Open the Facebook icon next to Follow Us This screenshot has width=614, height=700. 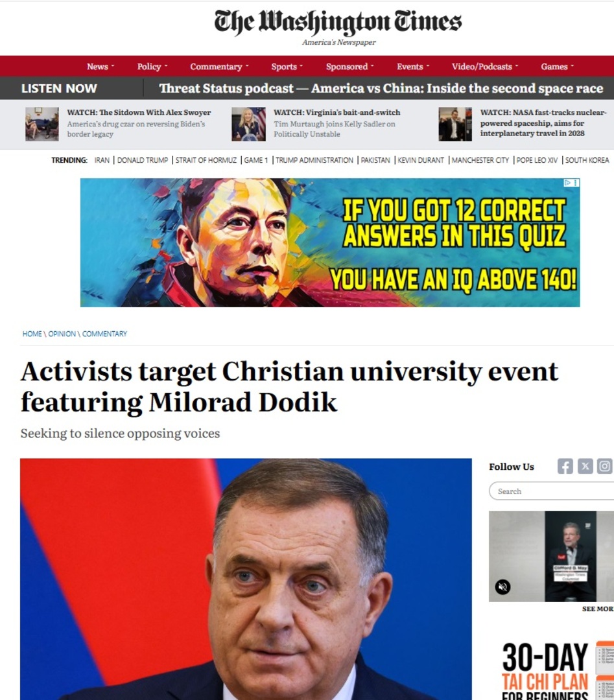(x=565, y=467)
